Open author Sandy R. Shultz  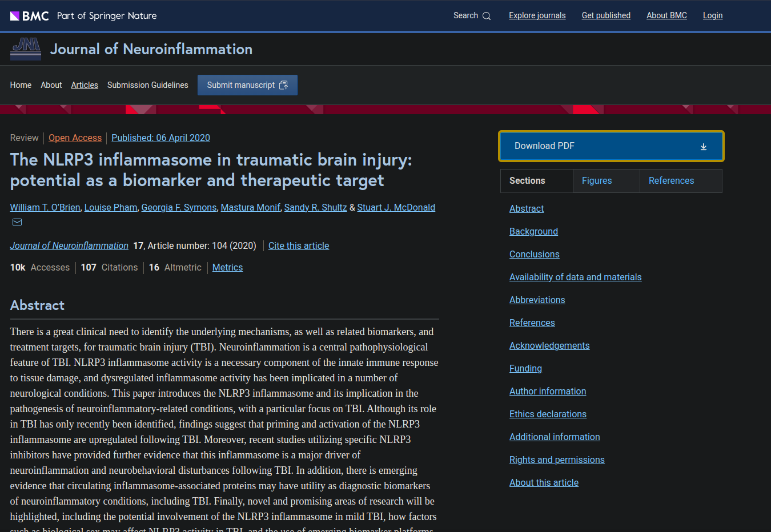315,207
